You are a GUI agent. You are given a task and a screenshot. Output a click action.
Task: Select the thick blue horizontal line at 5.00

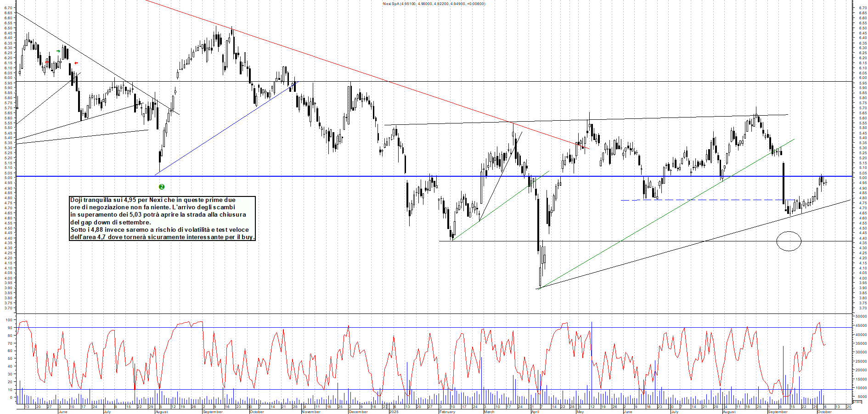(276, 176)
